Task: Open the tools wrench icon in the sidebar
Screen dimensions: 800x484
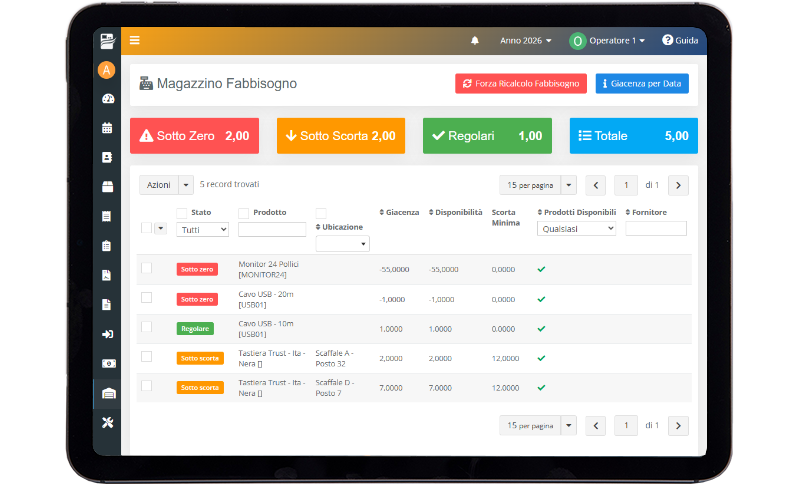Action: 108,423
